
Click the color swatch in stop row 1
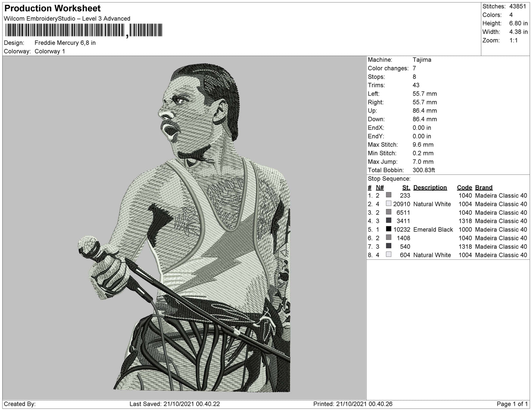[x=388, y=195]
